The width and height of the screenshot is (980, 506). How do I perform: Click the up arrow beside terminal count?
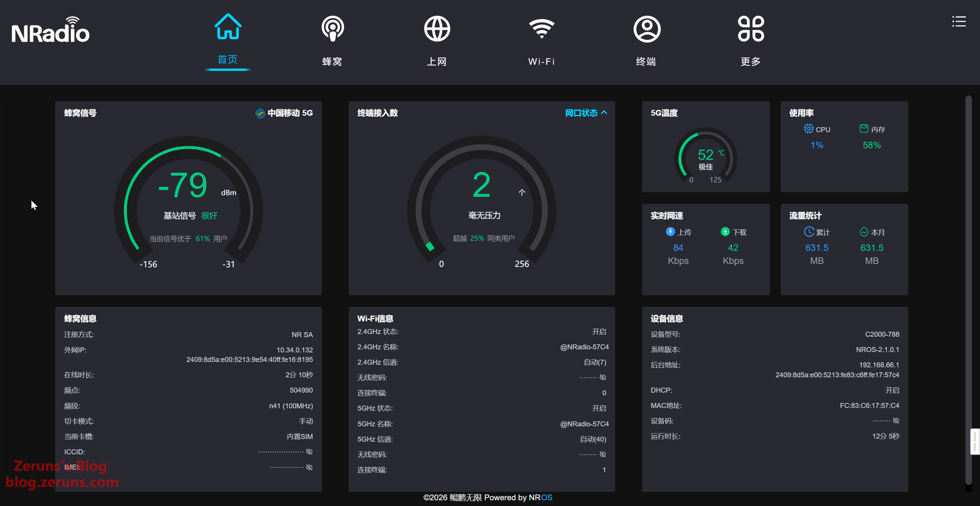coord(522,192)
